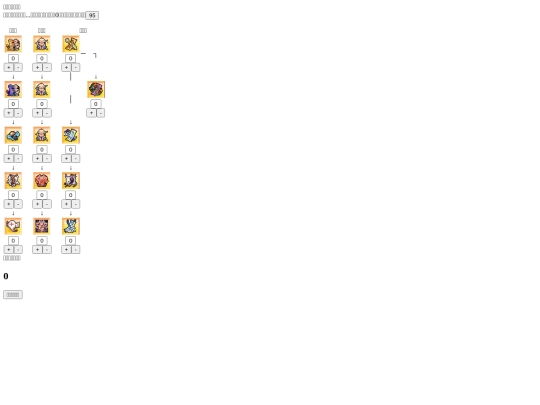This screenshot has width=540, height=405.
Task: Select the purple hooded figure skill icon
Action: click(13, 90)
